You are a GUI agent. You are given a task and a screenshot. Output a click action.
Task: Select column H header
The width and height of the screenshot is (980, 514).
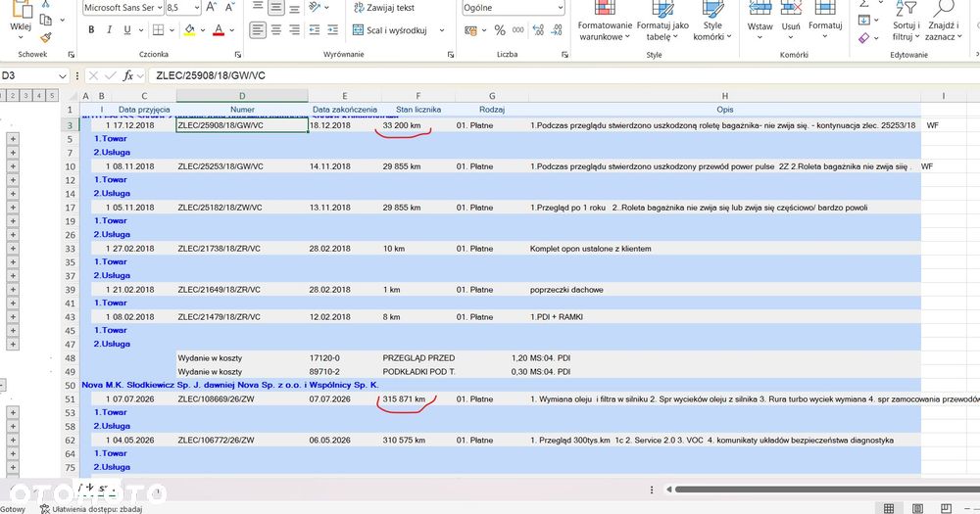point(724,96)
